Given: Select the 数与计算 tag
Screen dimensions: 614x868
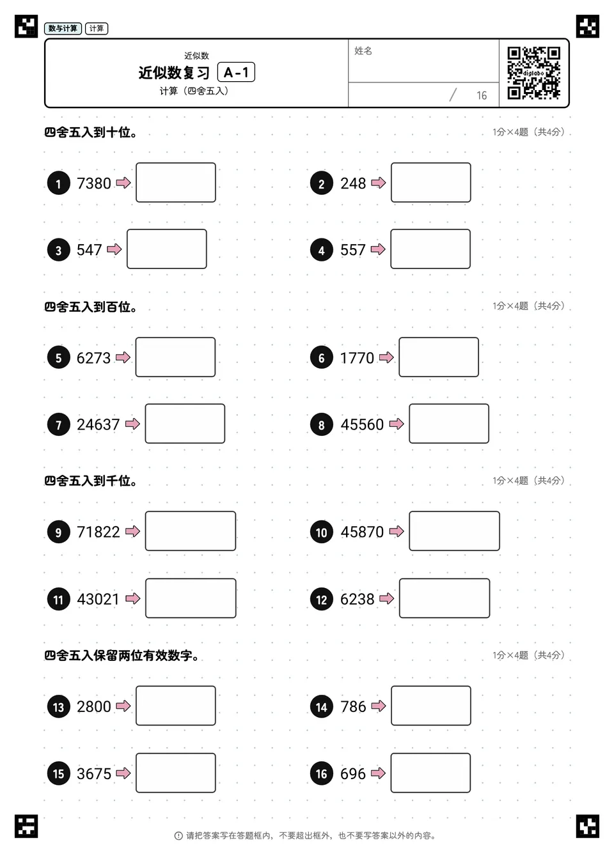Looking at the screenshot, I should coord(63,28).
